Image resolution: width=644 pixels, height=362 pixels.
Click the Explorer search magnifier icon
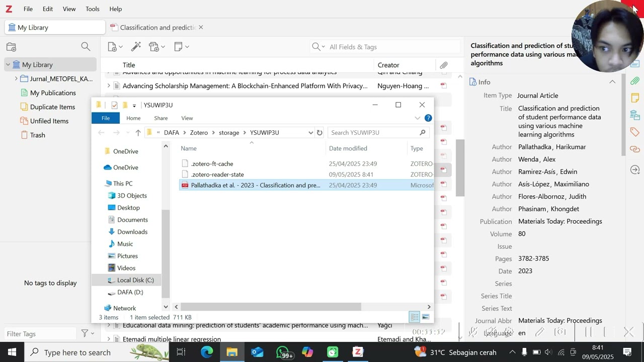pos(423,133)
